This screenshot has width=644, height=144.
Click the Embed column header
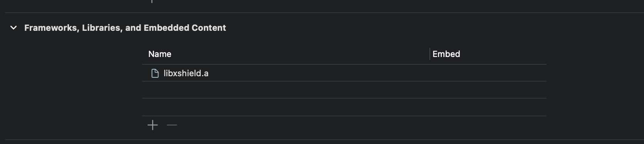point(446,54)
